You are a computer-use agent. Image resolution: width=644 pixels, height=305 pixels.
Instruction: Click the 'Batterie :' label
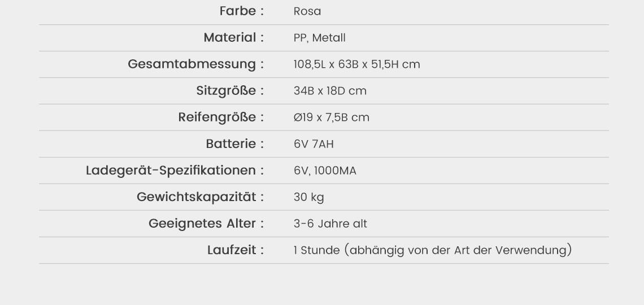pyautogui.click(x=235, y=144)
